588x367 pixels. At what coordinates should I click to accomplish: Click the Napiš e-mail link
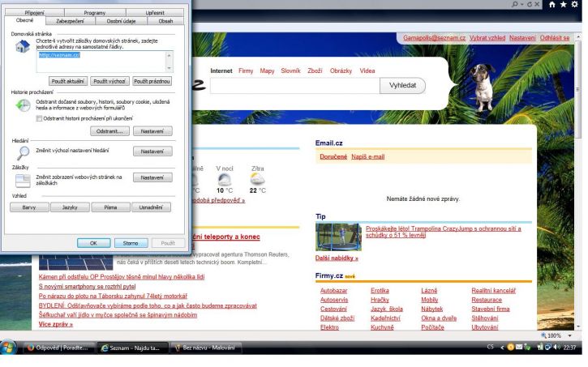[x=368, y=156]
